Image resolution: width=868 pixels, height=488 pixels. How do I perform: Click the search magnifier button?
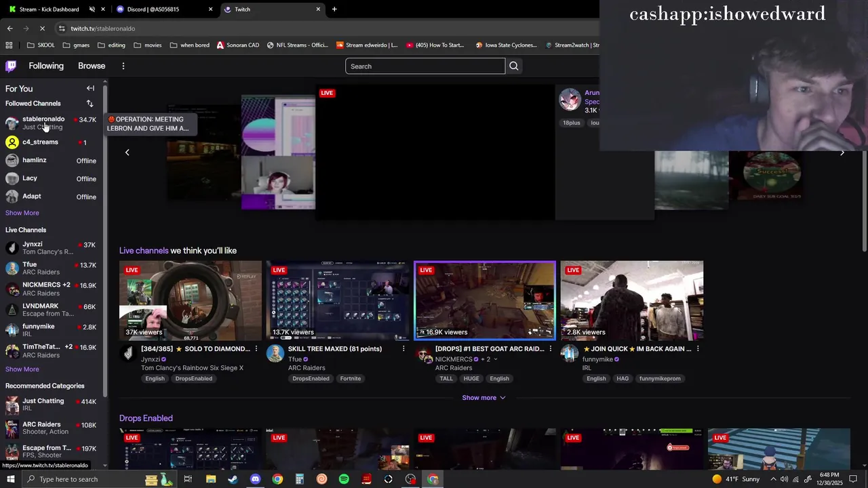tap(514, 66)
